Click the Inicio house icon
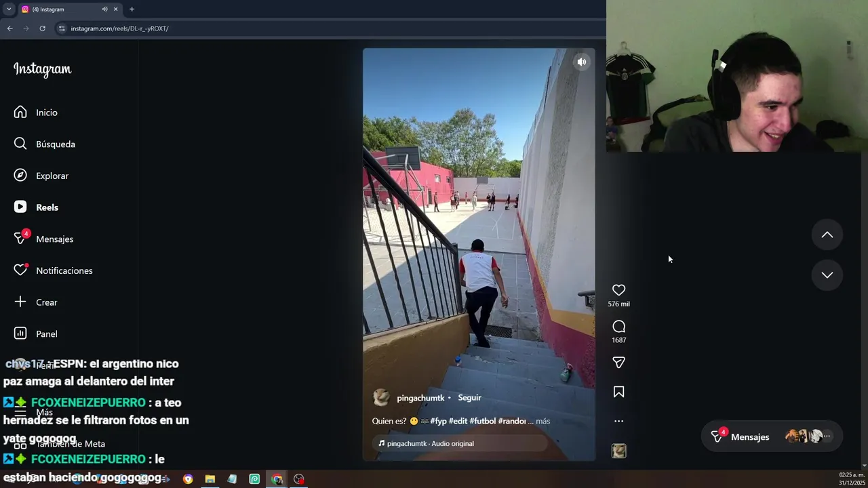The height and width of the screenshot is (488, 868). 20,113
